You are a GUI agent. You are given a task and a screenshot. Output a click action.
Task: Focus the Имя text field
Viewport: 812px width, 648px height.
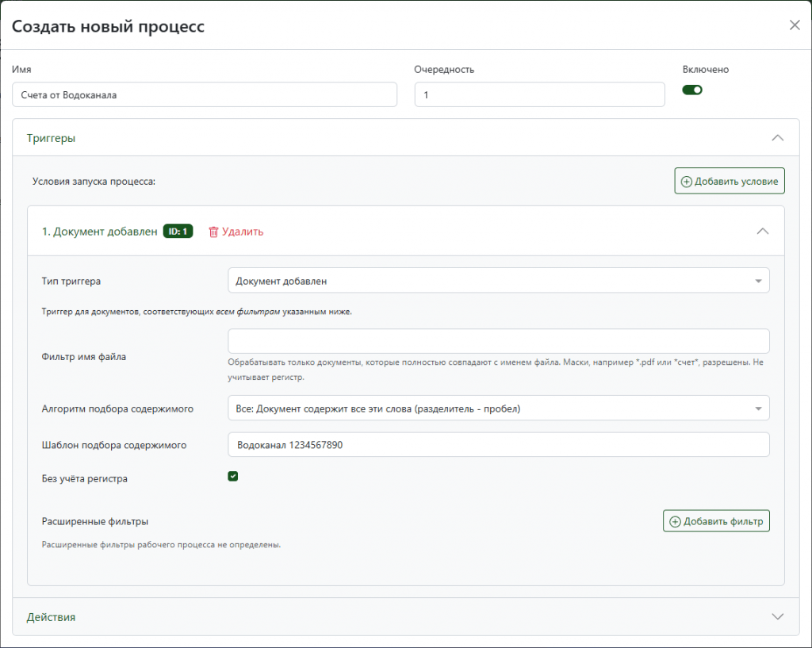click(x=205, y=94)
